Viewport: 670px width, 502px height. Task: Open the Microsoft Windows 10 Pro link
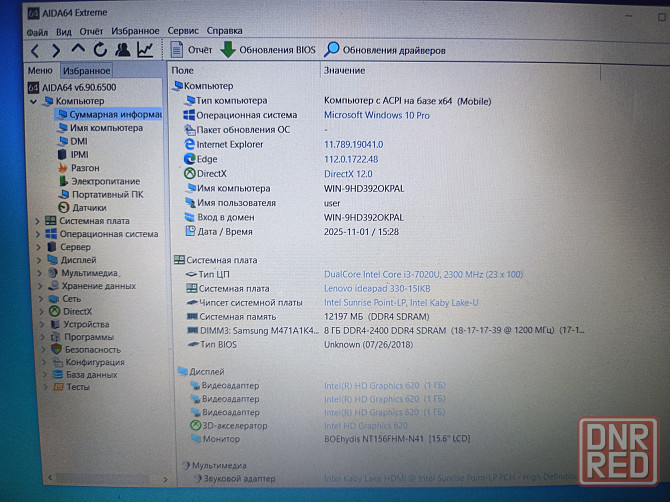pyautogui.click(x=376, y=115)
